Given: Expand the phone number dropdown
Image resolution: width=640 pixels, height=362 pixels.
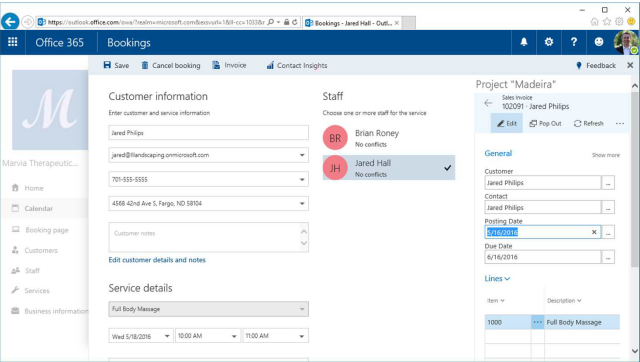Looking at the screenshot, I should (x=302, y=180).
